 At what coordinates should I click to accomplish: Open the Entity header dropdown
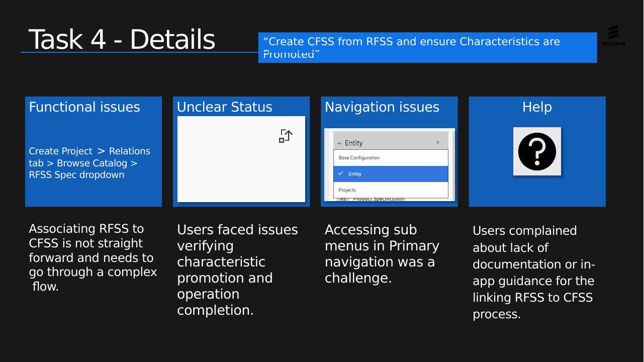pos(391,143)
